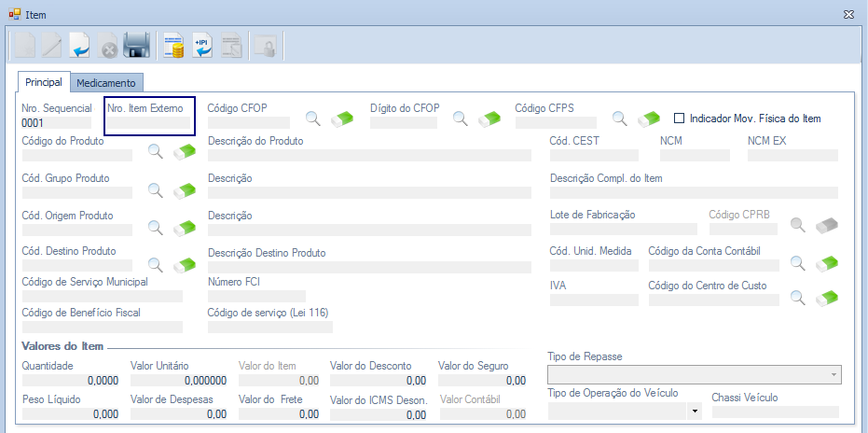Click the grey delete X toolbar icon
Viewport: 868px width, 433px height.
coord(108,46)
